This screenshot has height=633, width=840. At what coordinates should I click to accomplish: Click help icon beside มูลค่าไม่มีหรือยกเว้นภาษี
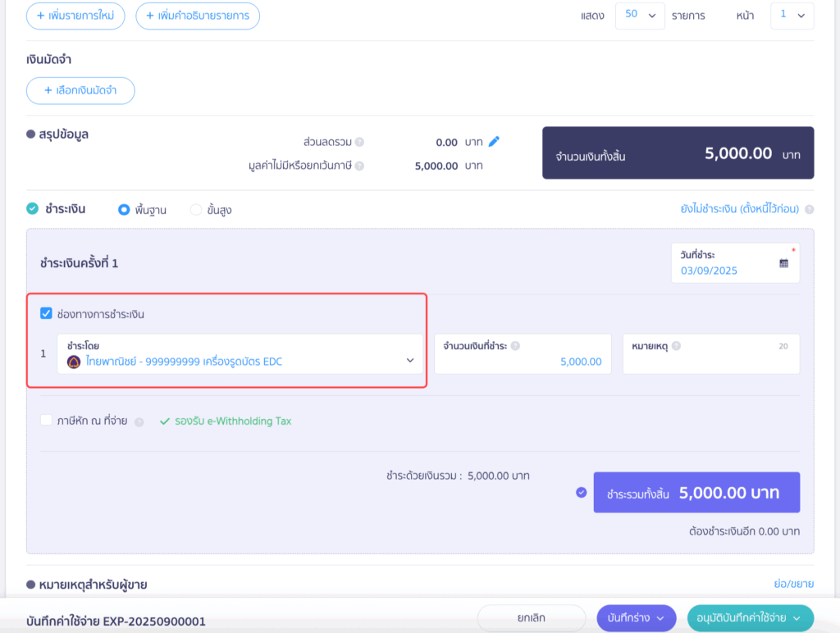pyautogui.click(x=359, y=166)
